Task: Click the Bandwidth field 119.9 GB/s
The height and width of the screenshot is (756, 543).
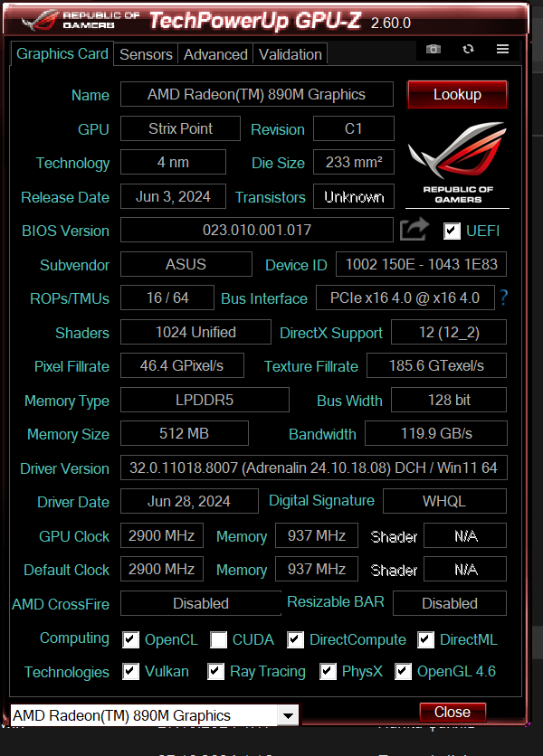Action: pyautogui.click(x=436, y=433)
